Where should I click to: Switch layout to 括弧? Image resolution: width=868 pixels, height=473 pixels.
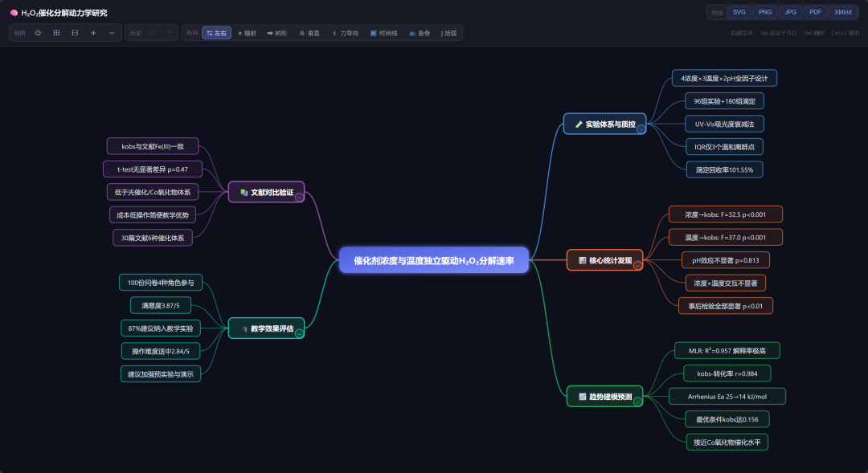click(448, 33)
